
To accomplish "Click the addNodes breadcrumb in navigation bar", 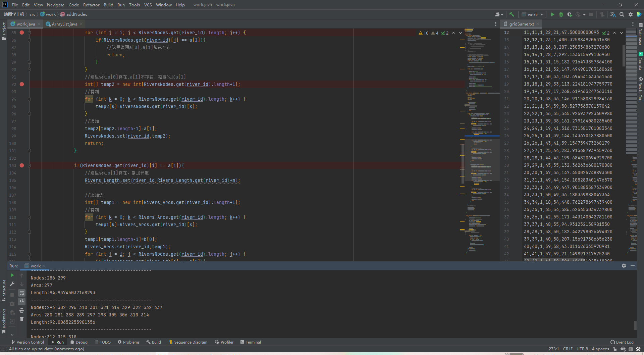I will (76, 14).
